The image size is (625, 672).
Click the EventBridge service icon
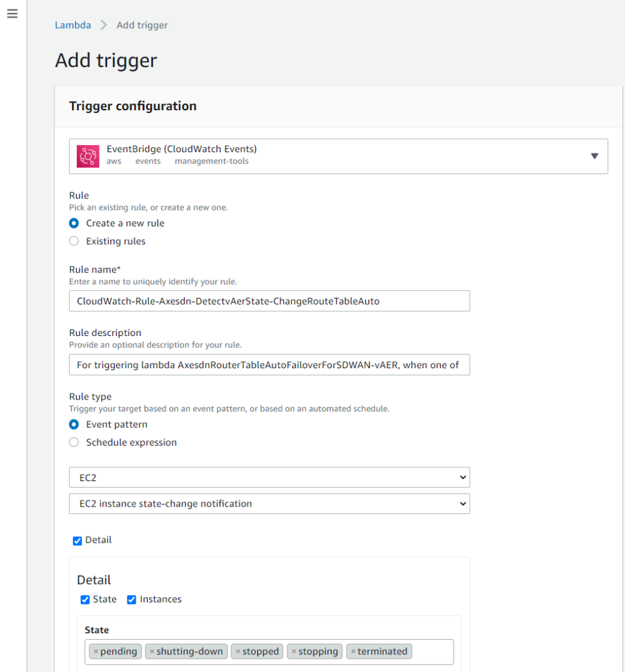click(87, 156)
